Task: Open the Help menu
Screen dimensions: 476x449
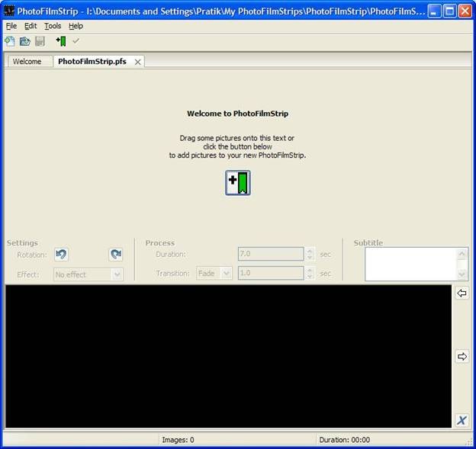Action: [x=76, y=26]
